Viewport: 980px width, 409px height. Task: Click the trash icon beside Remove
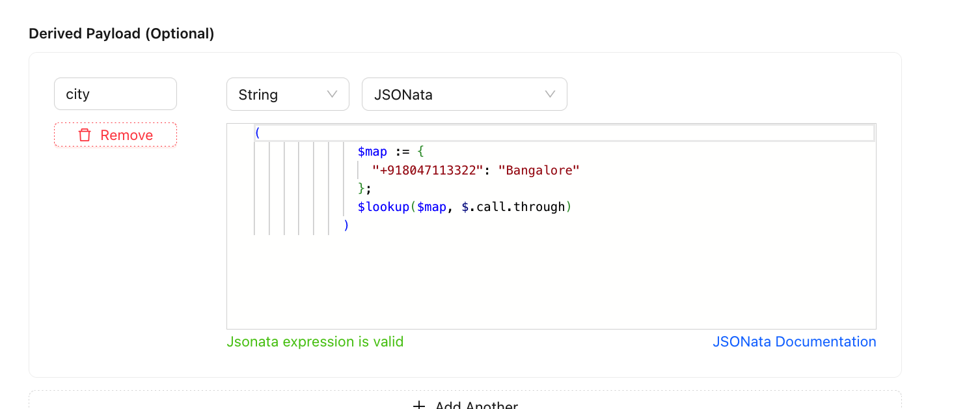[85, 135]
